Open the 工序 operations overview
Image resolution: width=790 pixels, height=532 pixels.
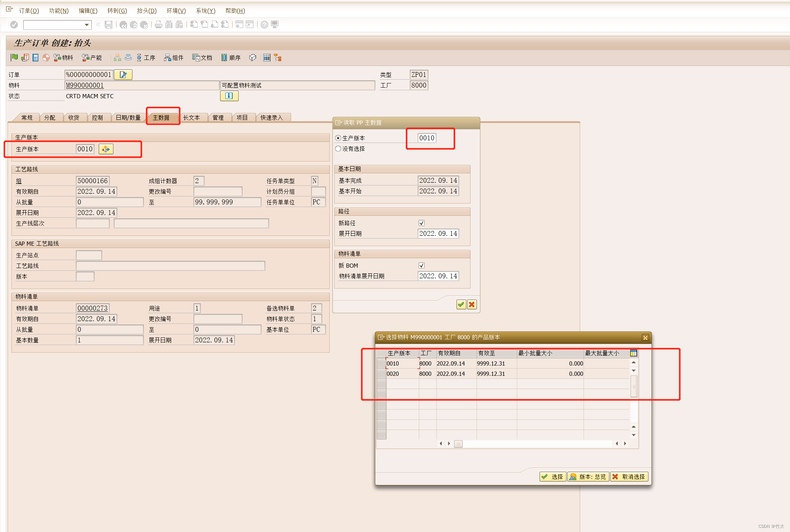146,58
